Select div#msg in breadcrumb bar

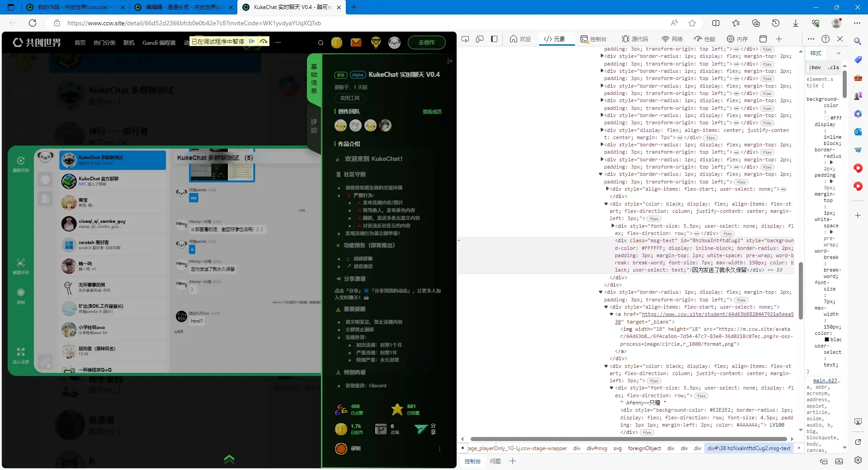pos(597,448)
